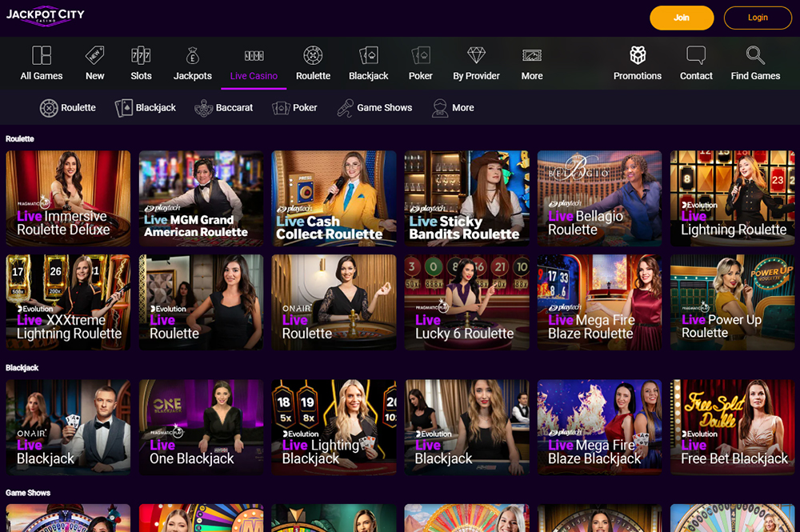The width and height of the screenshot is (800, 532).
Task: Open the Slots 777 icon
Action: pos(141,55)
